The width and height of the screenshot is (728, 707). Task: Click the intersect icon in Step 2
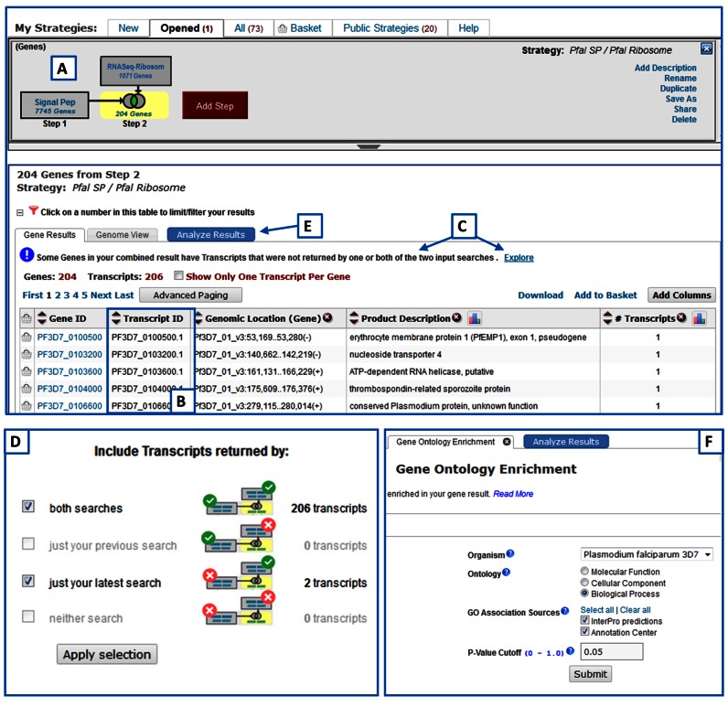[x=134, y=101]
